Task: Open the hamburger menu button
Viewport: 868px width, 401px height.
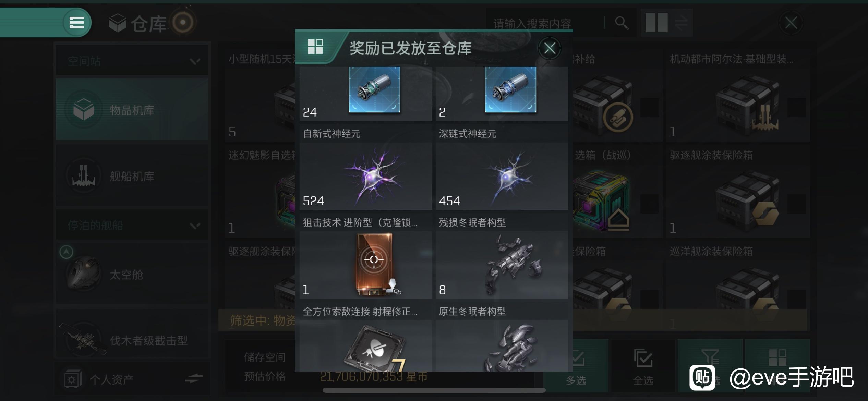Action: 76,23
